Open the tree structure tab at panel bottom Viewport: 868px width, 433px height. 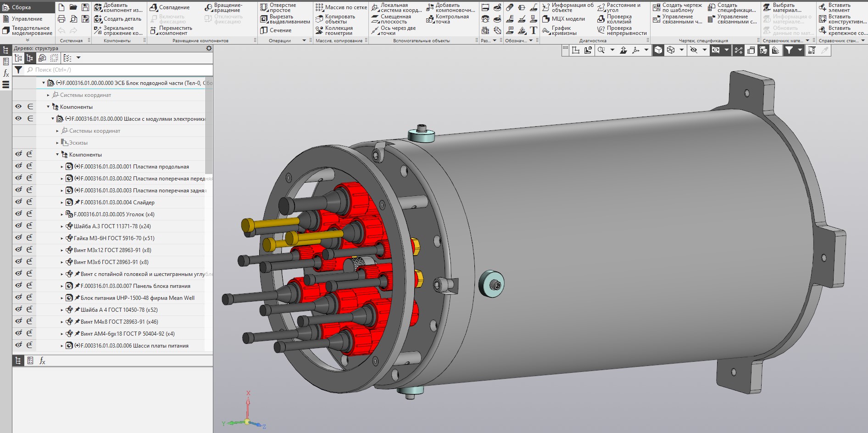point(18,360)
